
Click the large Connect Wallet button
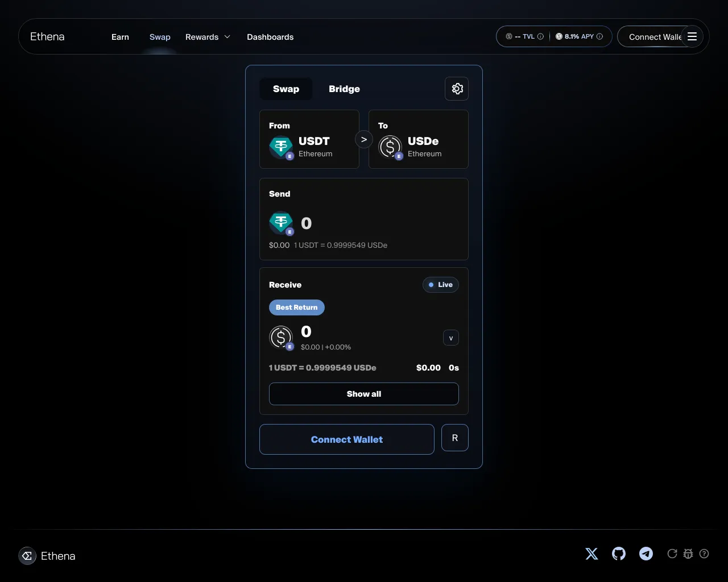click(x=347, y=439)
